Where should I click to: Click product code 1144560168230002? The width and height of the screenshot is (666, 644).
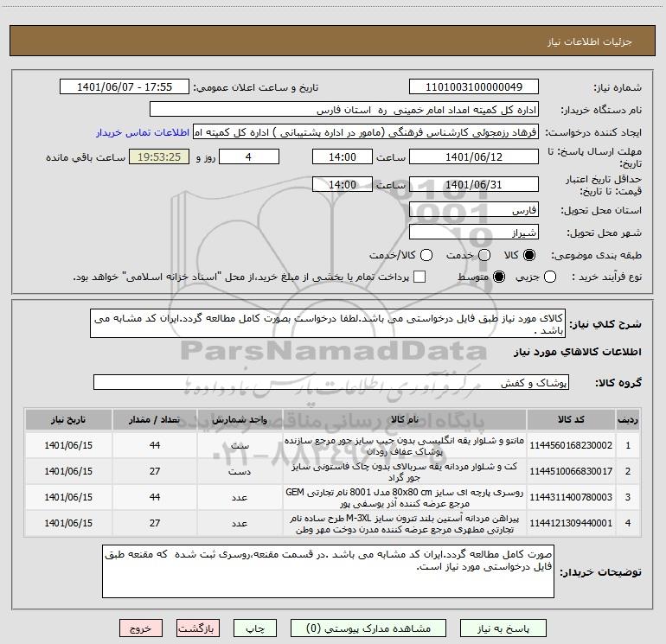point(571,445)
